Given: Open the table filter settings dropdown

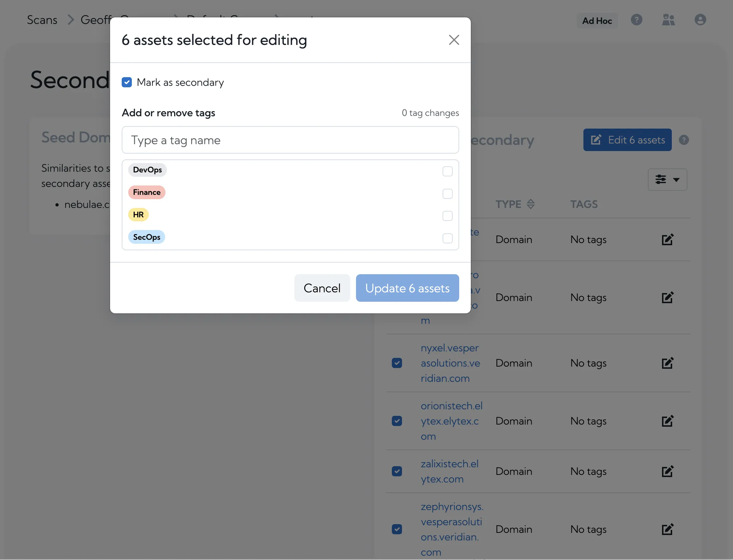Looking at the screenshot, I should (x=667, y=179).
